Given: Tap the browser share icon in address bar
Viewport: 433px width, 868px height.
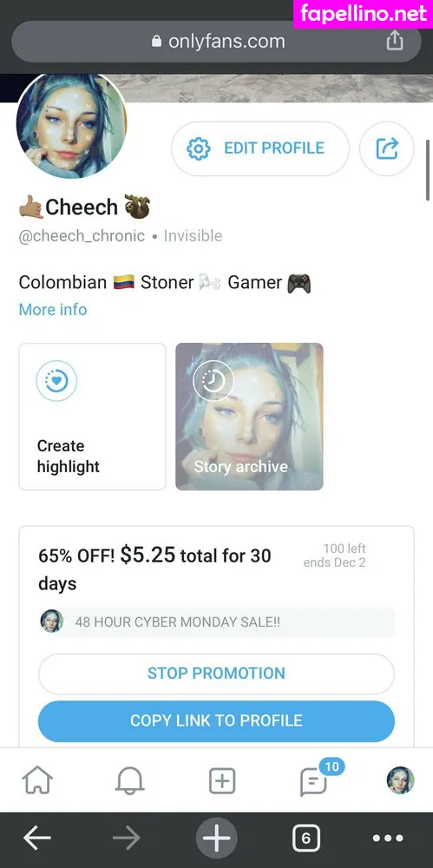Looking at the screenshot, I should [394, 41].
